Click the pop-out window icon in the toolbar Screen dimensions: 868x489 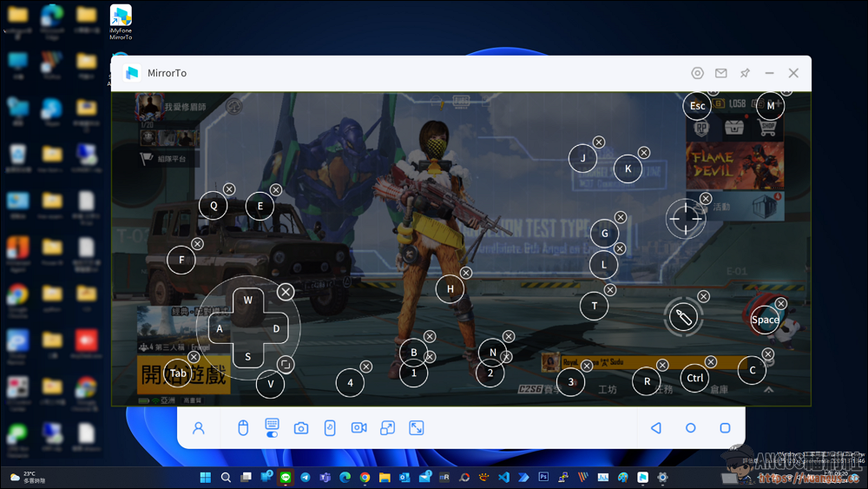[x=387, y=428]
